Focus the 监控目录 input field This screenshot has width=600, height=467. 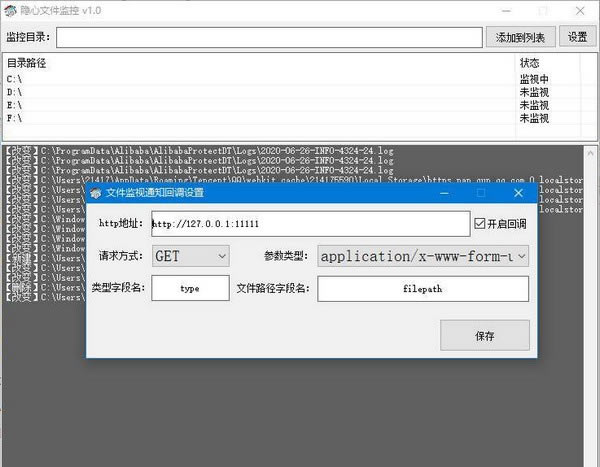pyautogui.click(x=269, y=37)
